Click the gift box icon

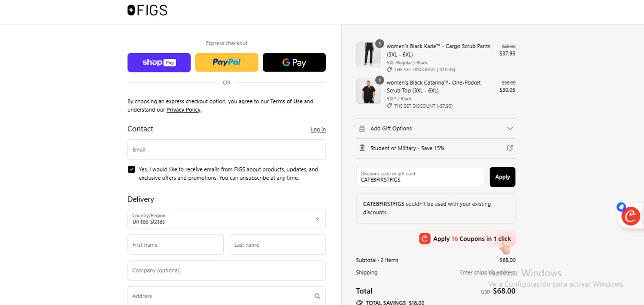pyautogui.click(x=362, y=129)
